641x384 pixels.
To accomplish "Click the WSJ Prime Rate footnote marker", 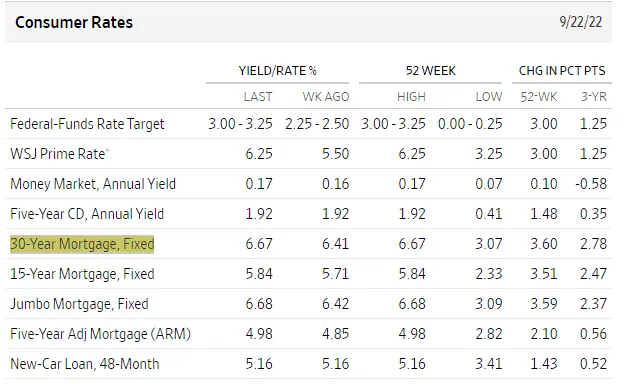I will click(108, 150).
